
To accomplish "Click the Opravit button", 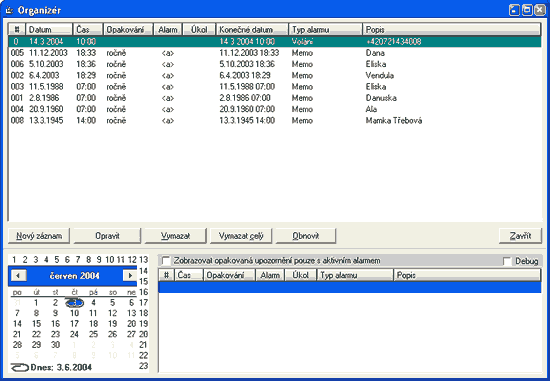I will pyautogui.click(x=107, y=236).
